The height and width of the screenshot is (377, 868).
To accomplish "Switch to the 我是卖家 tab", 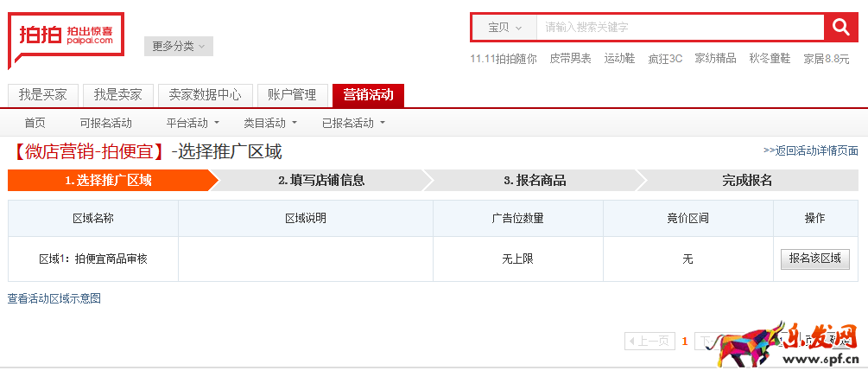I will (118, 94).
